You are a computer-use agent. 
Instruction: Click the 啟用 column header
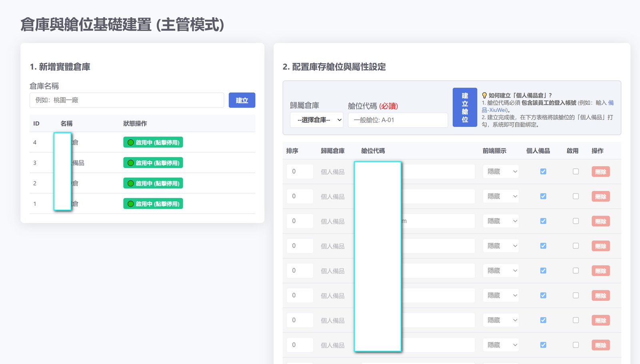click(x=572, y=151)
